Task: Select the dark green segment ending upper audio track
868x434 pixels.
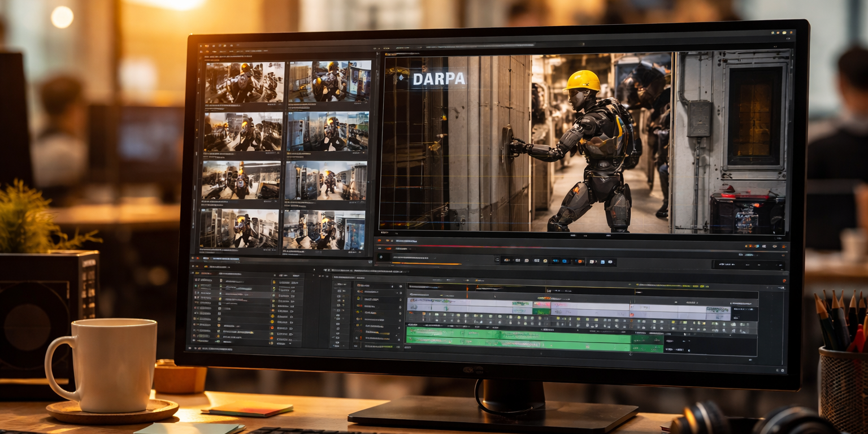Action: coord(647,340)
